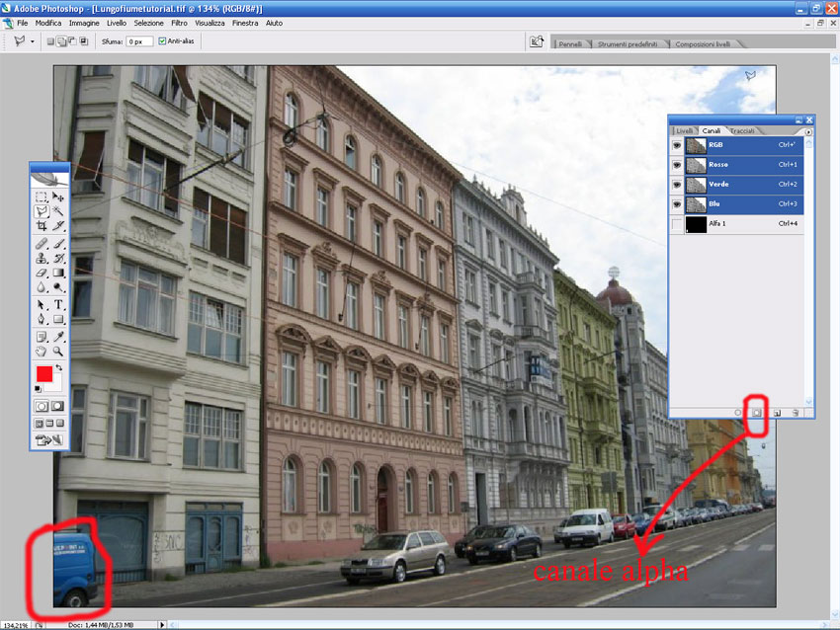
Task: Hide the Rosso channel eye icon
Action: 676,164
